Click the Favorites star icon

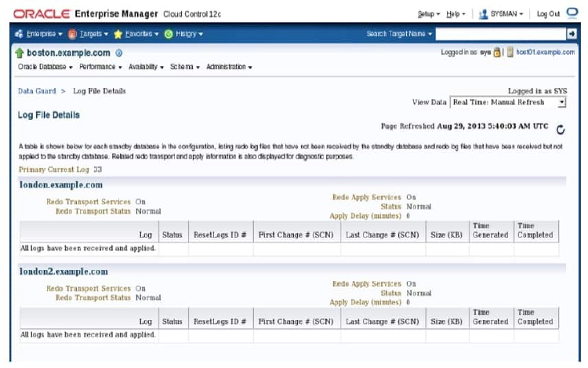pyautogui.click(x=118, y=35)
